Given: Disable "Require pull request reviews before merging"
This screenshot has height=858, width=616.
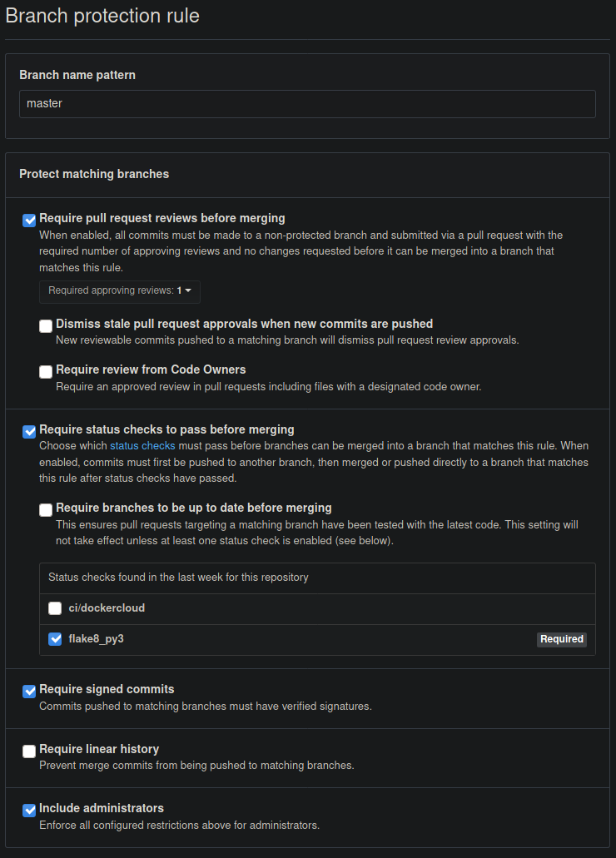Looking at the screenshot, I should tap(28, 220).
